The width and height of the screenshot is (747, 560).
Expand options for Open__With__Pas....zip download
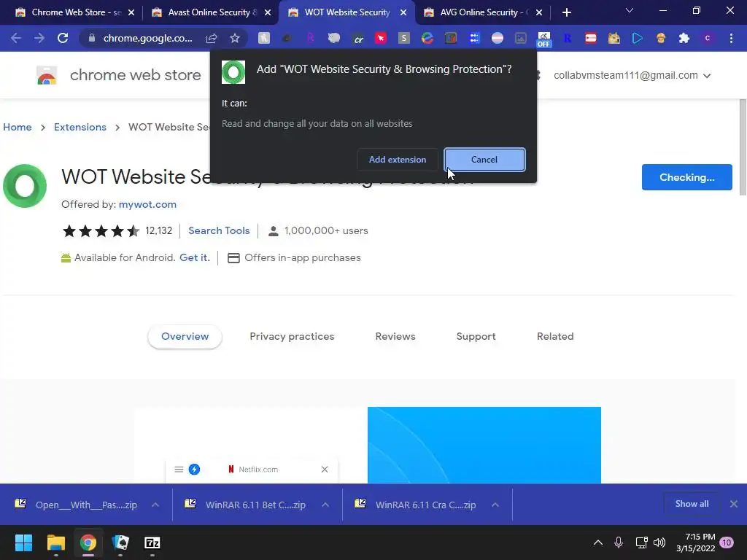(x=155, y=505)
